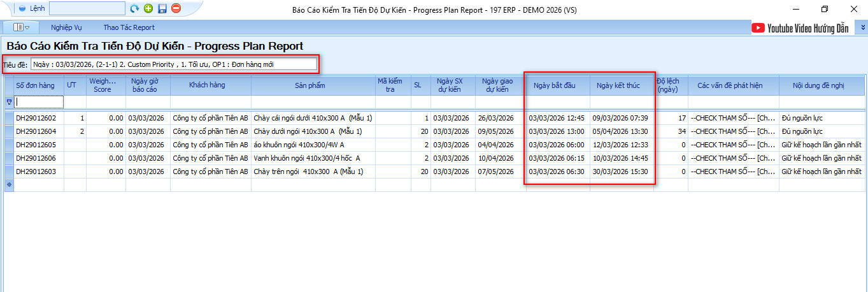Click into the Lệnh command input box

pos(87,8)
